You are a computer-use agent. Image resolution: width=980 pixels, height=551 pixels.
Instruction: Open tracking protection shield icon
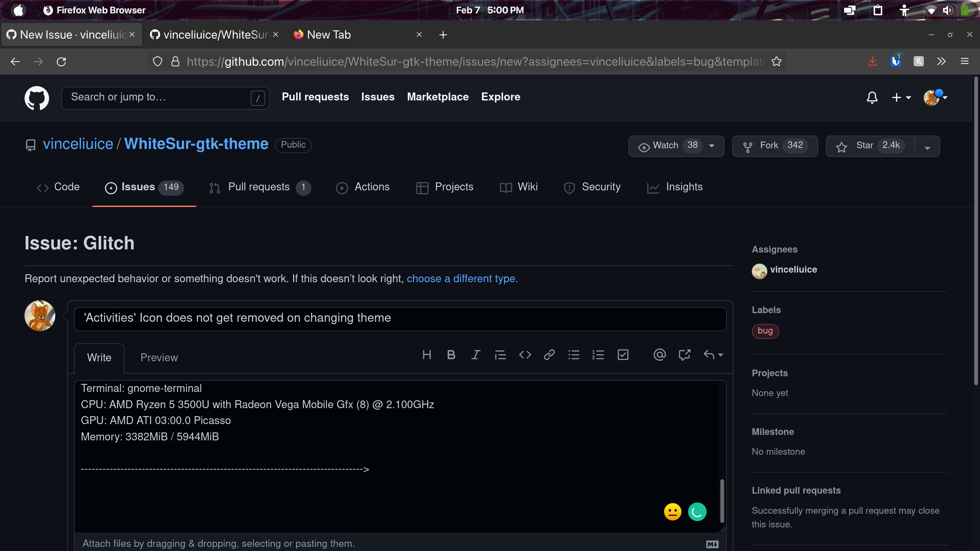point(157,62)
